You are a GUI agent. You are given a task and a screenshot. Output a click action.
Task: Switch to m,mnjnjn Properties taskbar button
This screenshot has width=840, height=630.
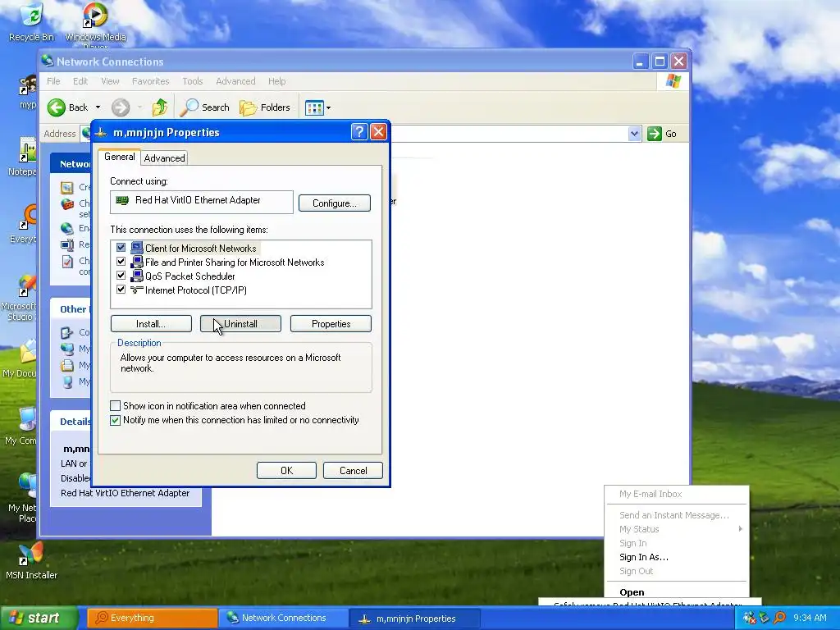pyautogui.click(x=415, y=618)
